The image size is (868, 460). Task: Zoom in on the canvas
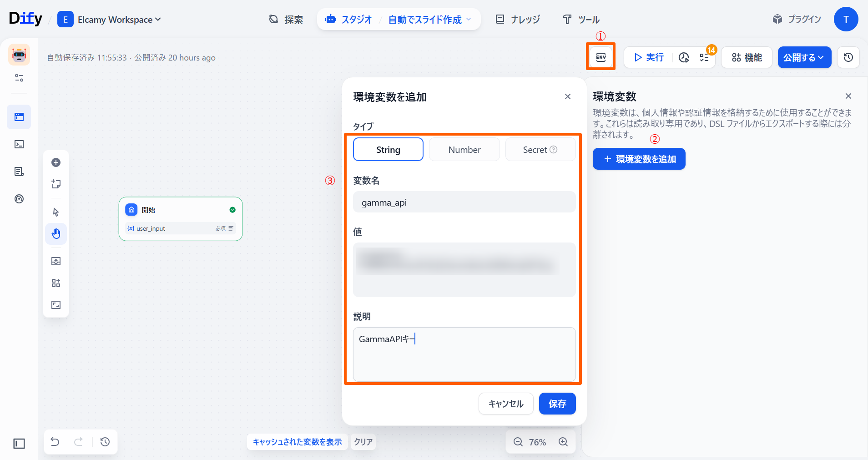(563, 442)
